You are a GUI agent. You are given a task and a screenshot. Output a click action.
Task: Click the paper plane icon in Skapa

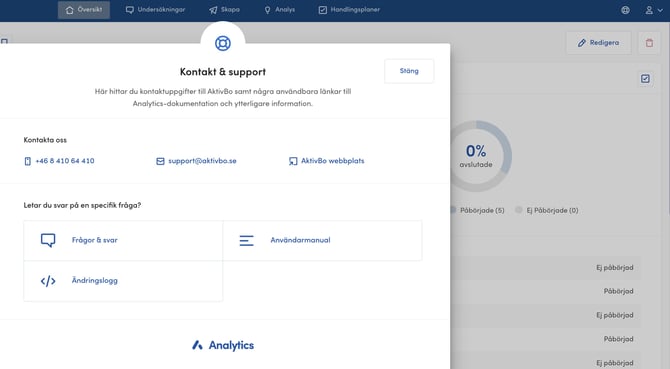[x=213, y=10]
